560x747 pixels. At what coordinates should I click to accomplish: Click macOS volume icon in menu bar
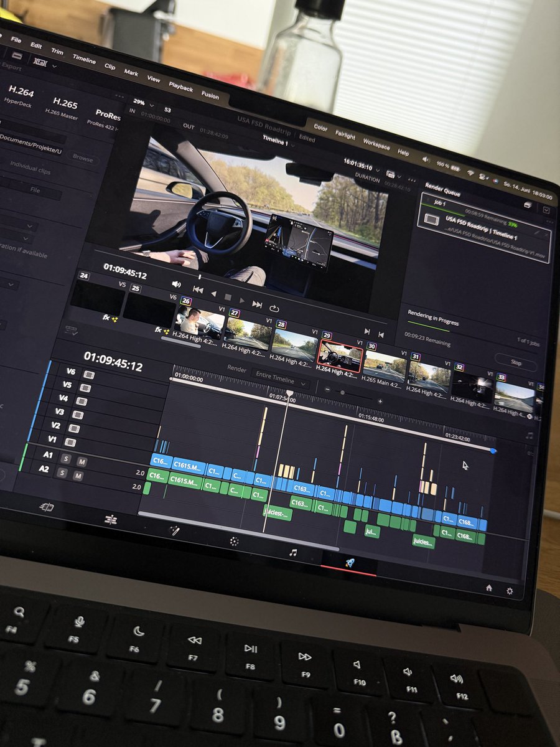426,159
